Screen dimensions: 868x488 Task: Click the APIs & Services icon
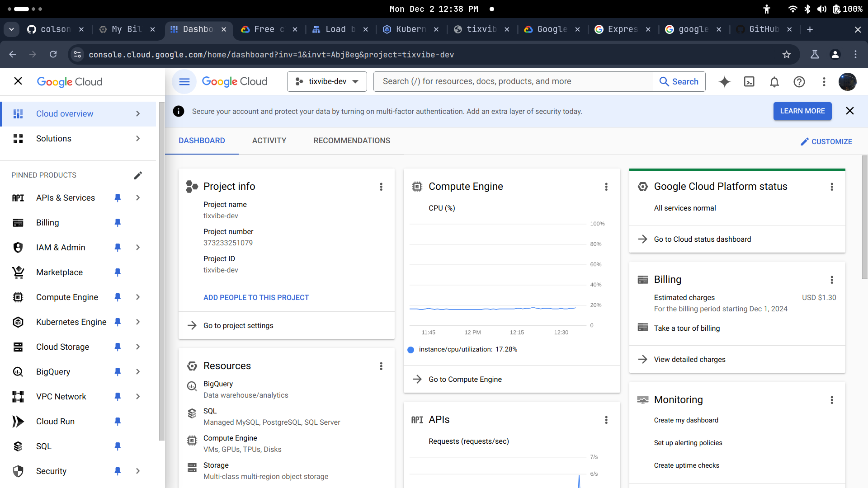[x=18, y=197]
